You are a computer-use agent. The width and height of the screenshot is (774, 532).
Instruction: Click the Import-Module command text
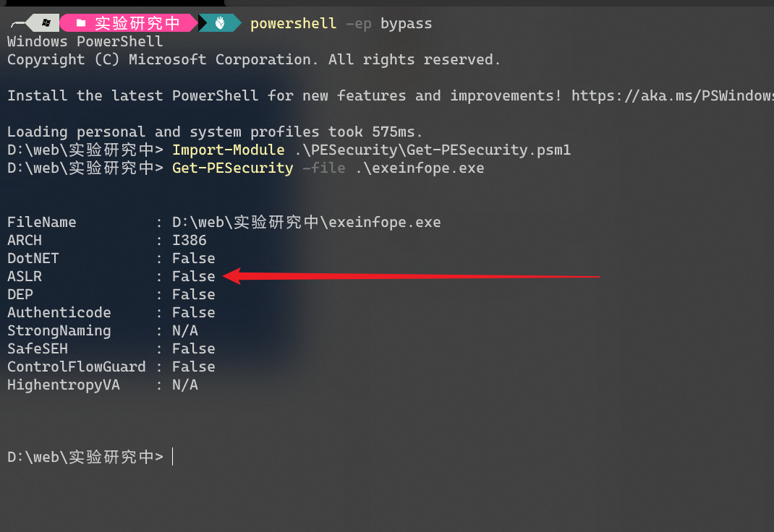click(x=229, y=150)
